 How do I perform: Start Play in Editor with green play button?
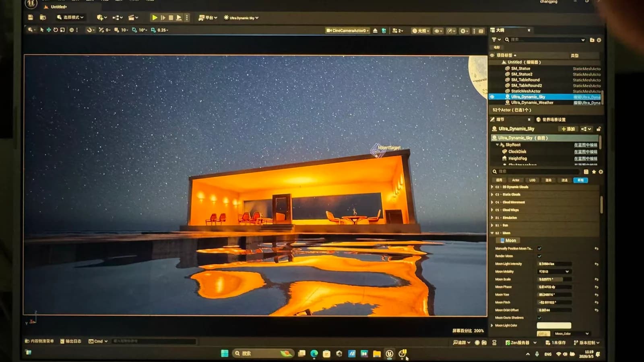[155, 18]
